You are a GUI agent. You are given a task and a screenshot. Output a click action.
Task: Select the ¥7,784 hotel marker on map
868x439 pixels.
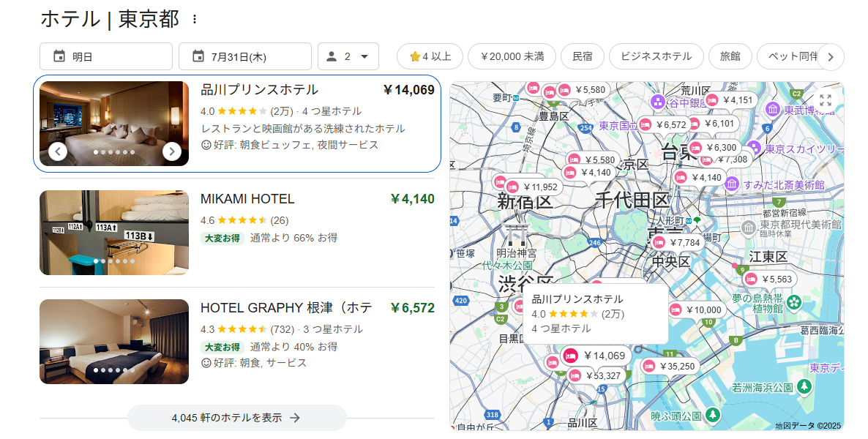coord(678,242)
